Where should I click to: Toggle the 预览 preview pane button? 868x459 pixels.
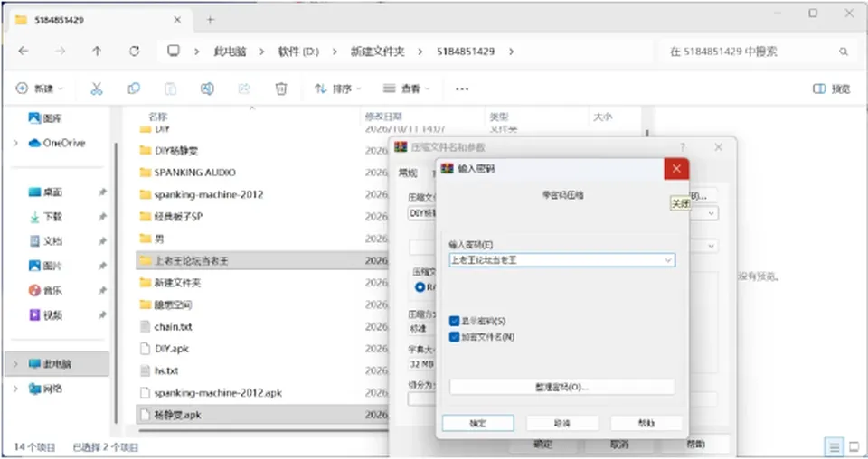coord(832,89)
